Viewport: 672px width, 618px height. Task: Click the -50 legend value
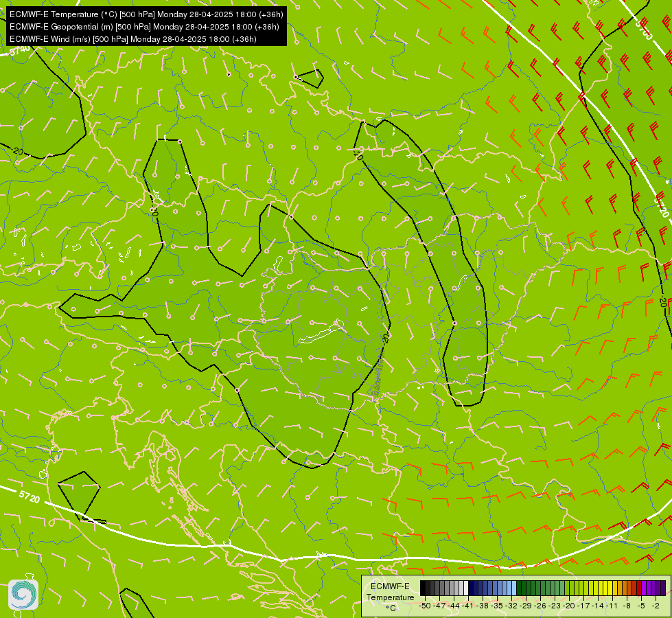click(x=424, y=606)
